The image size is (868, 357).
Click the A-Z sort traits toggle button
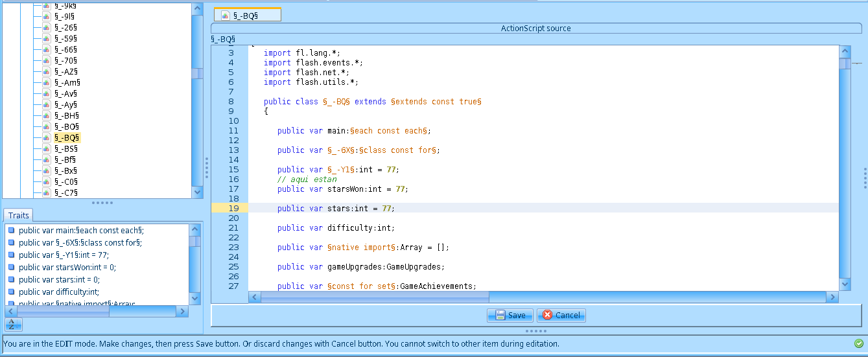pos(13,324)
